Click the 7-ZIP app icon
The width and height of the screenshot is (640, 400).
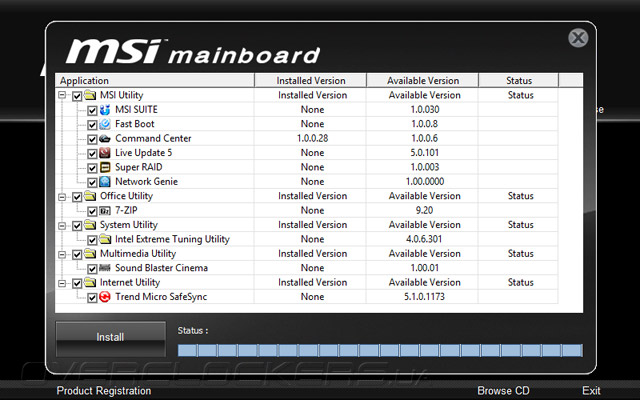(x=105, y=211)
